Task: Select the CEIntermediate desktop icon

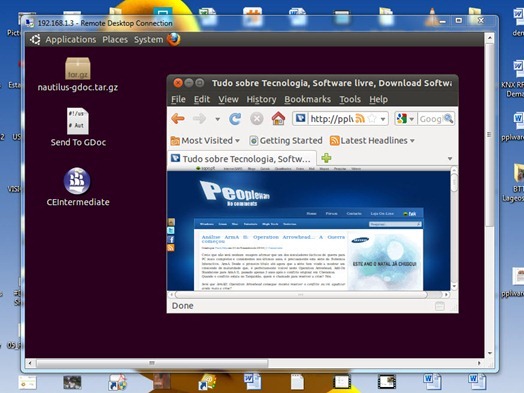Action: pyautogui.click(x=77, y=181)
